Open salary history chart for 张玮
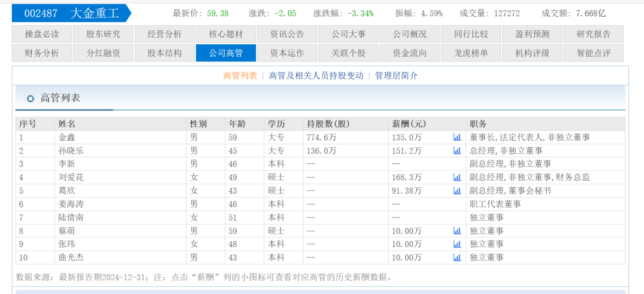 457,244
